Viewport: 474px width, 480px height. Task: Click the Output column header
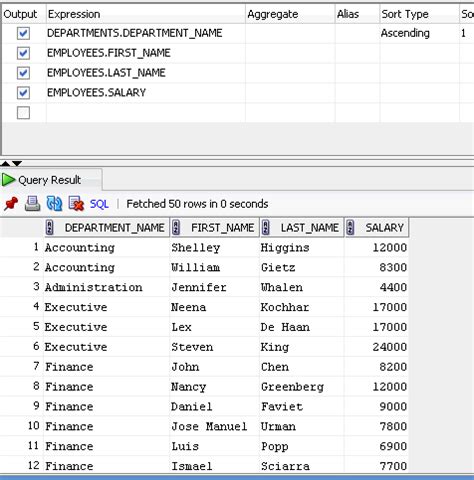(23, 14)
